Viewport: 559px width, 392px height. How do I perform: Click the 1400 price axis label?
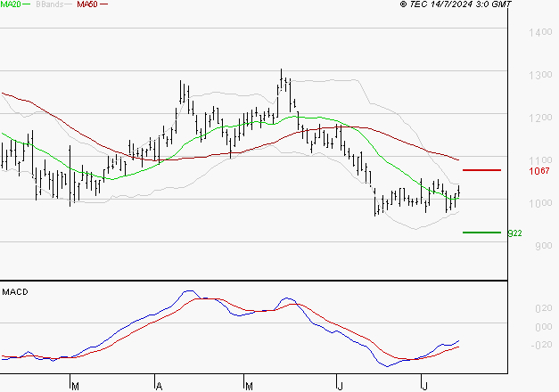click(x=540, y=32)
